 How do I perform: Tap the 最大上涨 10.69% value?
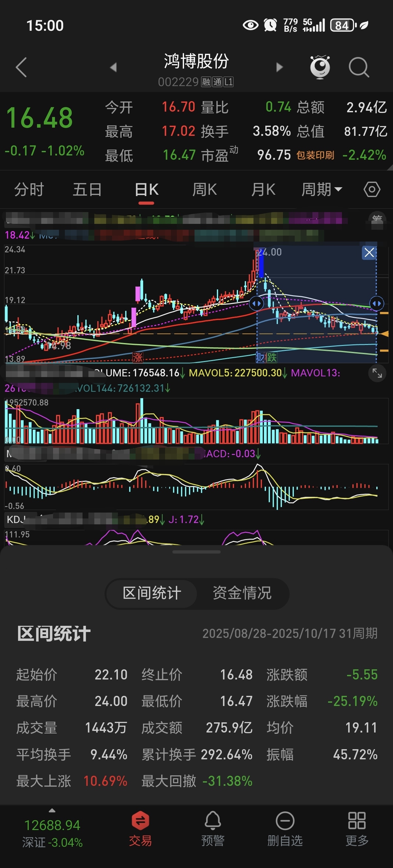(105, 781)
